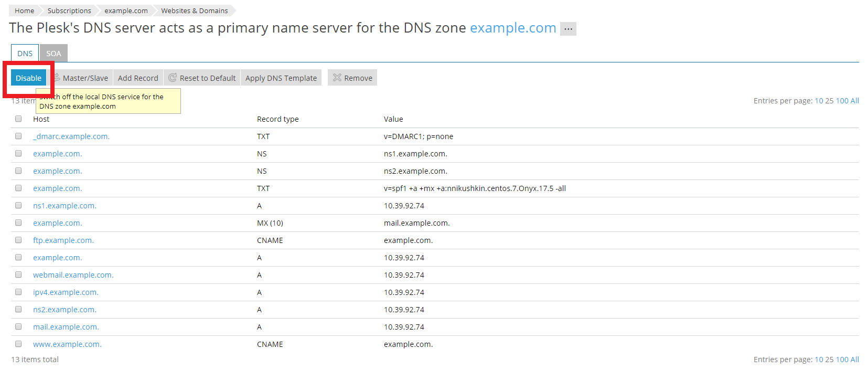Check the box for _dmarc.example.com record

click(x=18, y=136)
